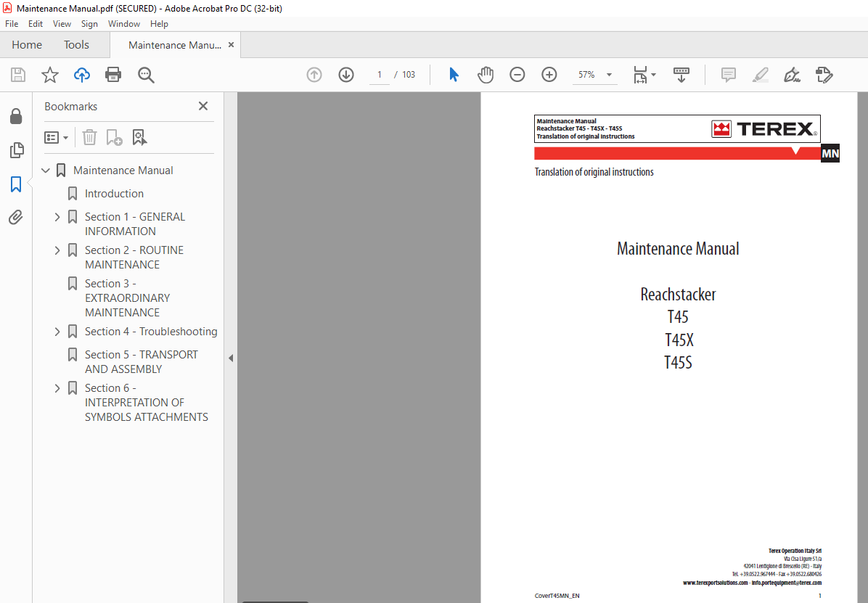The width and height of the screenshot is (868, 603).
Task: Add a new bookmark icon
Action: [114, 137]
